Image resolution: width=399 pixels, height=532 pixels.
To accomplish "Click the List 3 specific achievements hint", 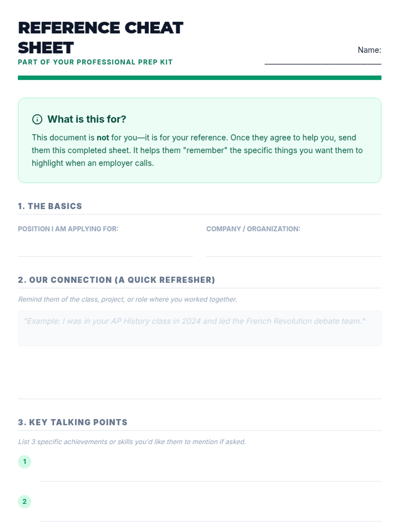I will [x=132, y=442].
